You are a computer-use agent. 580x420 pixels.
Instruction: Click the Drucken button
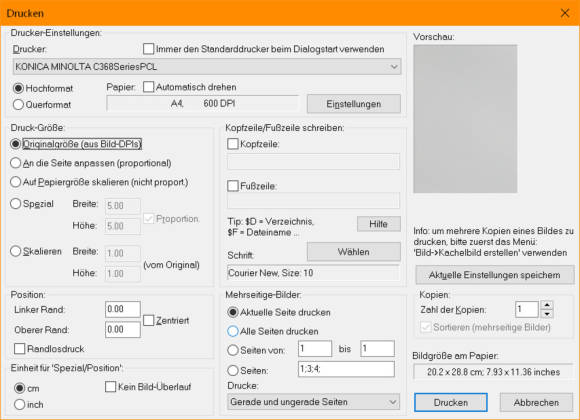[x=451, y=402]
